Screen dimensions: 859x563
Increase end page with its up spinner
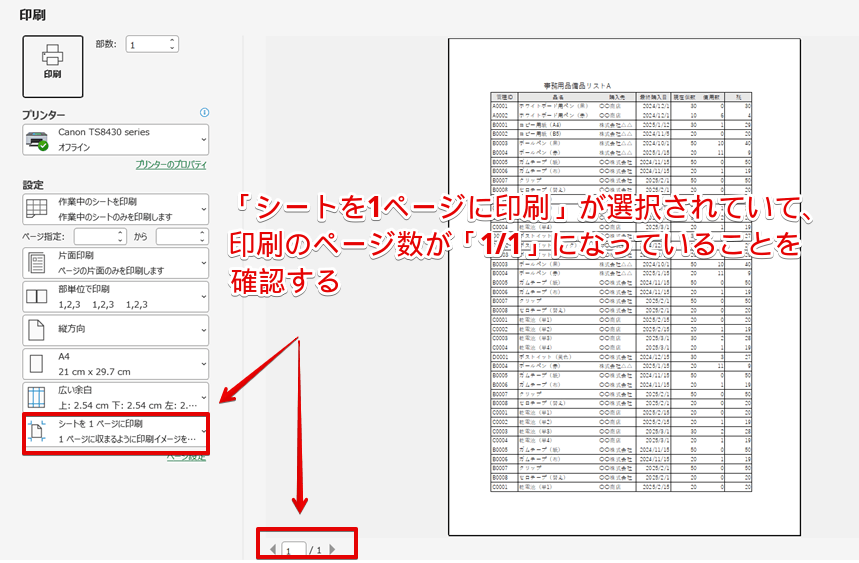[x=203, y=233]
